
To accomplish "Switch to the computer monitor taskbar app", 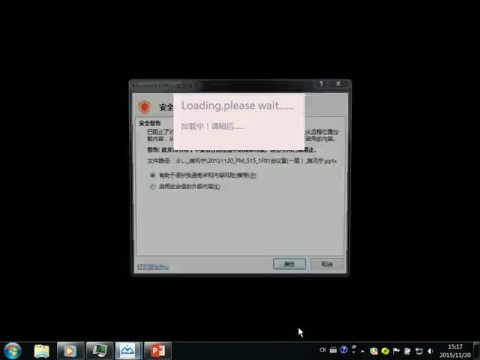I will 99,351.
